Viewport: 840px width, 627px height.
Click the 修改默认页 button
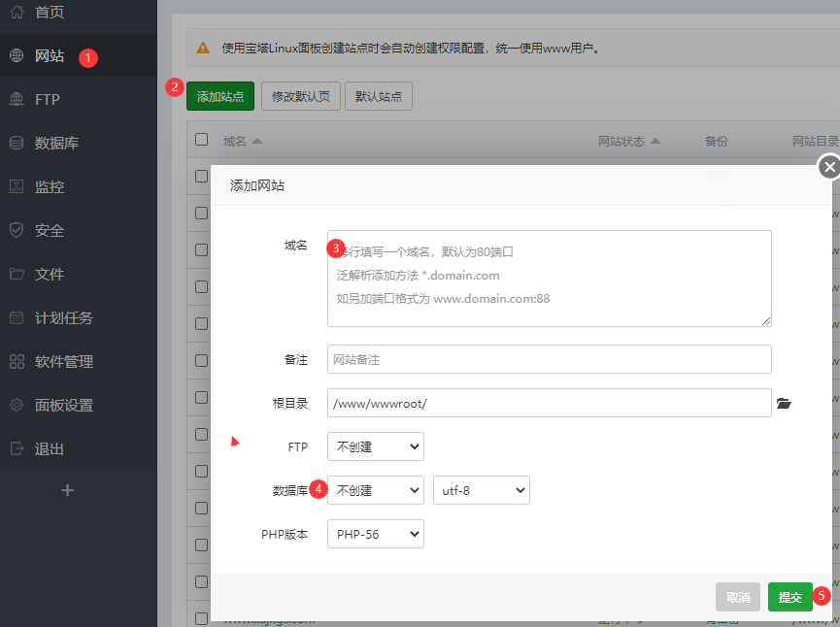pyautogui.click(x=300, y=95)
